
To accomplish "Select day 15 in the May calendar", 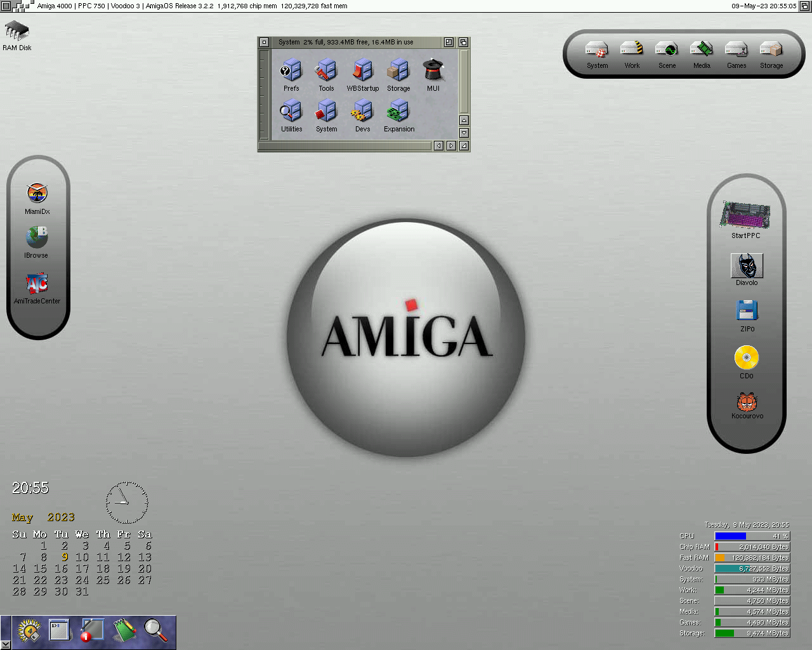I will pos(40,569).
